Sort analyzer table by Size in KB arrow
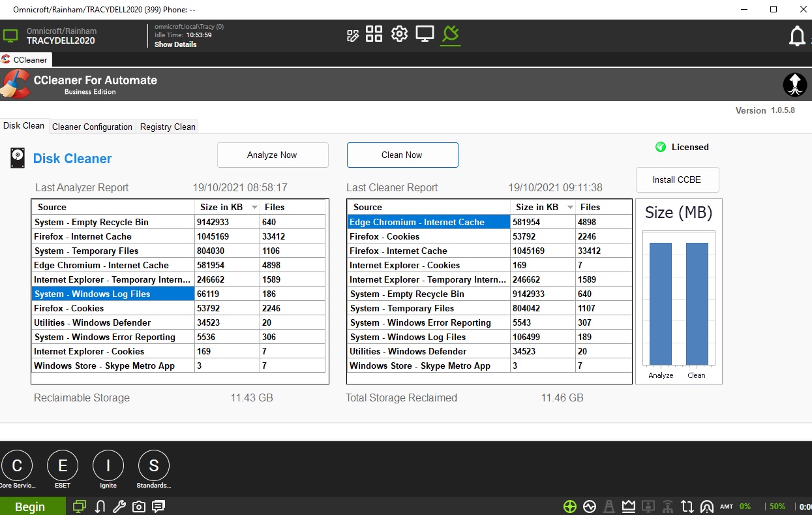This screenshot has width=812, height=515. coord(253,208)
